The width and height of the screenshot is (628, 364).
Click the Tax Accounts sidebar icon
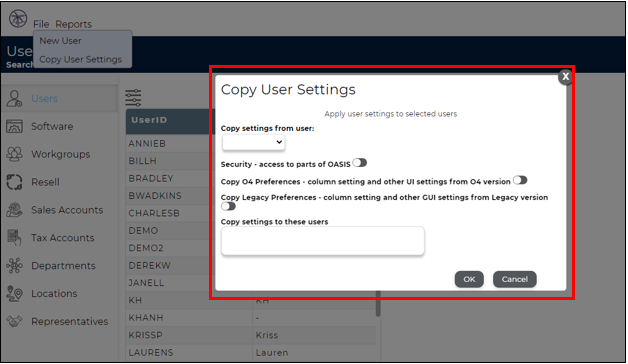click(14, 237)
